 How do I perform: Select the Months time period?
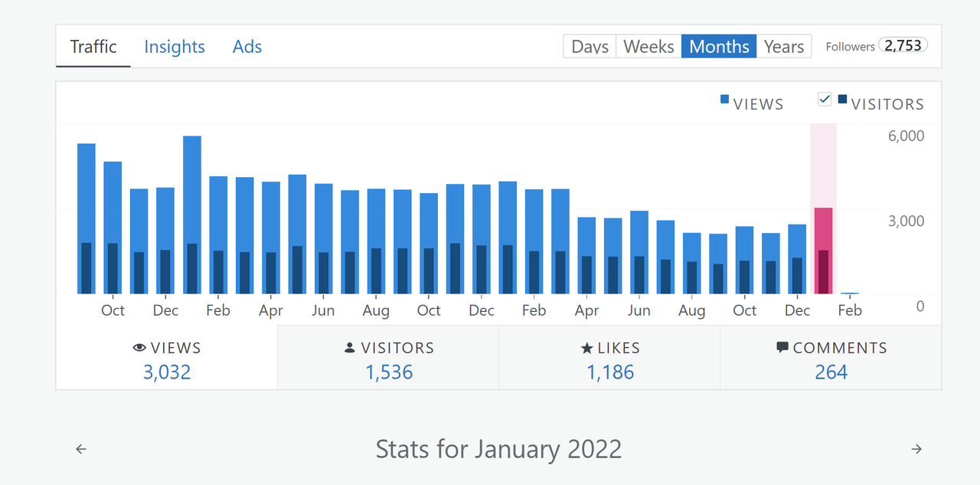(719, 46)
